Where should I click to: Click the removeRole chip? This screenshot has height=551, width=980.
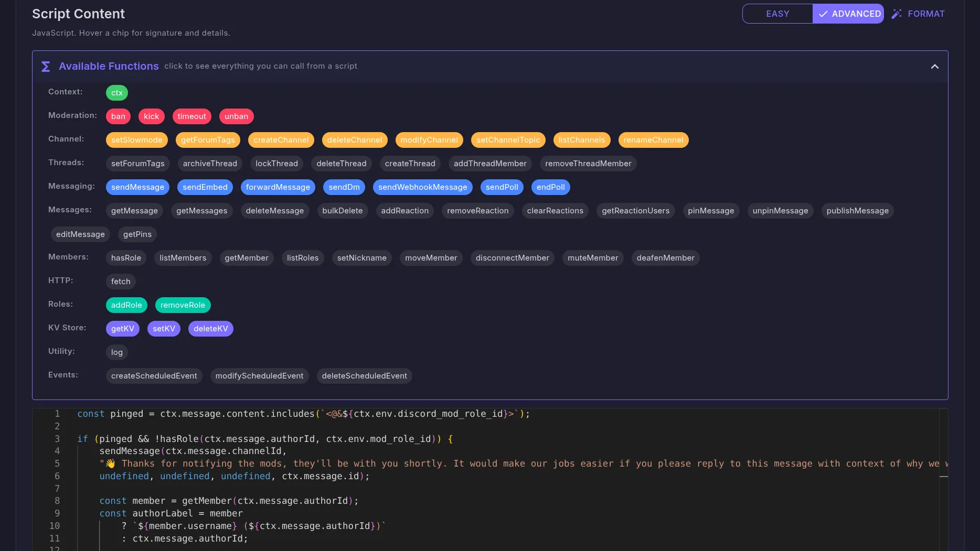[x=183, y=305]
